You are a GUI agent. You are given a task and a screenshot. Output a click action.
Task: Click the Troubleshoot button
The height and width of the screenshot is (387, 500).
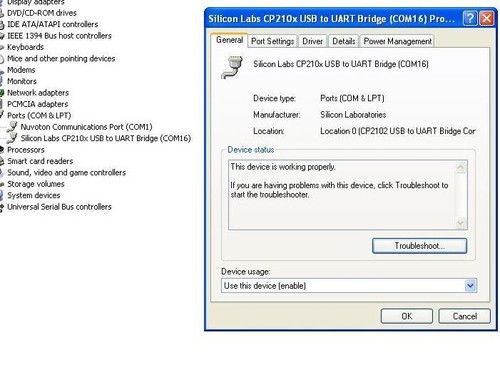tap(419, 246)
